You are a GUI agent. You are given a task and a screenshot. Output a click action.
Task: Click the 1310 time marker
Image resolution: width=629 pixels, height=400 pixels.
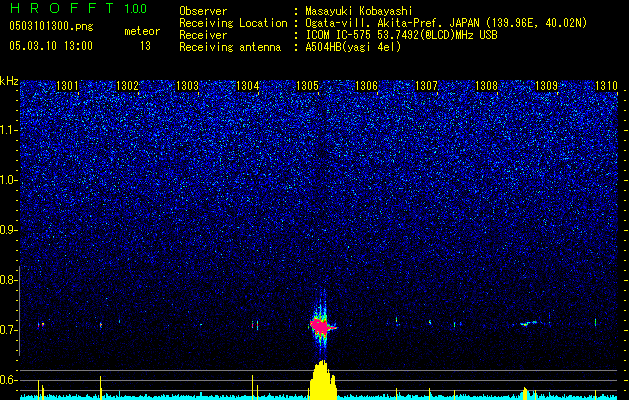pos(606,86)
